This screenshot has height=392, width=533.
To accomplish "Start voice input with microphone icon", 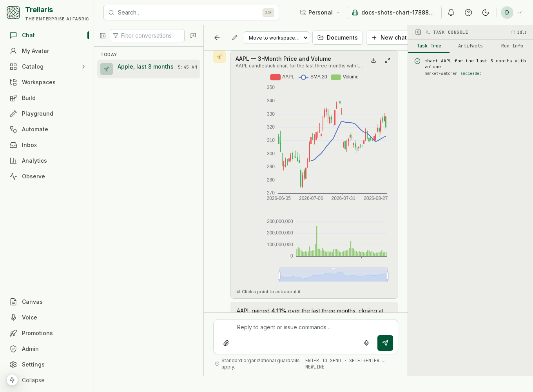I will (366, 343).
